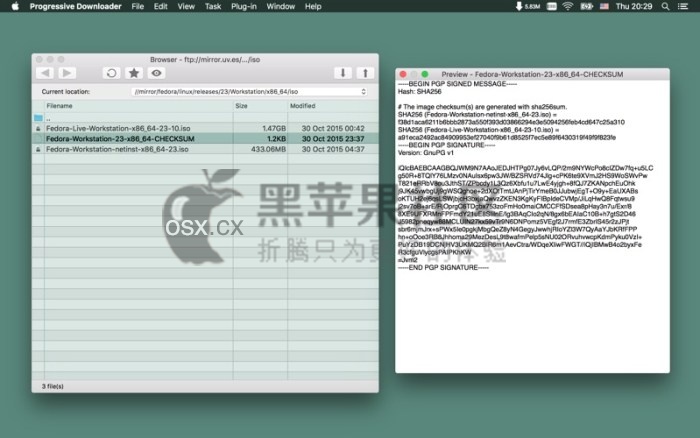Image resolution: width=700 pixels, height=438 pixels.
Task: Open the File menu
Action: (138, 6)
